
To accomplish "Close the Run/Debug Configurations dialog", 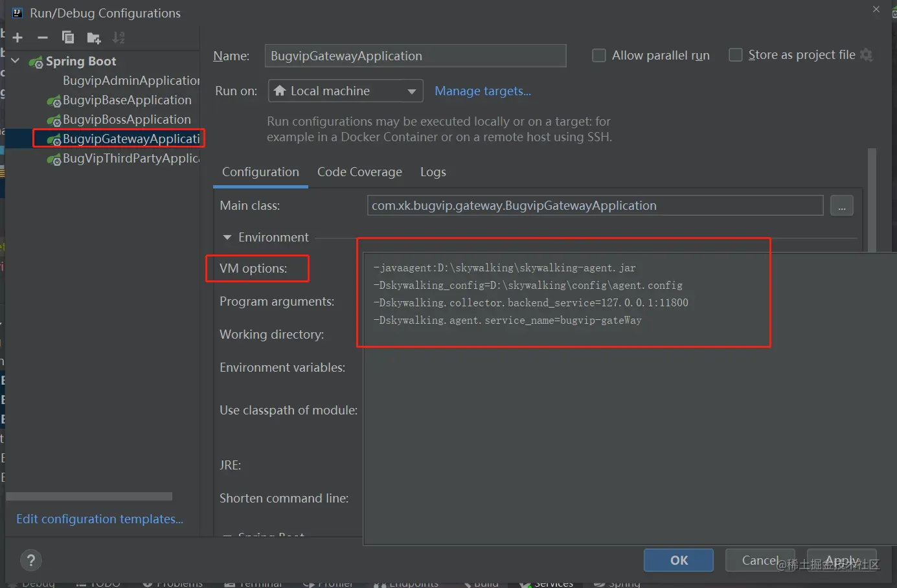I will (876, 9).
